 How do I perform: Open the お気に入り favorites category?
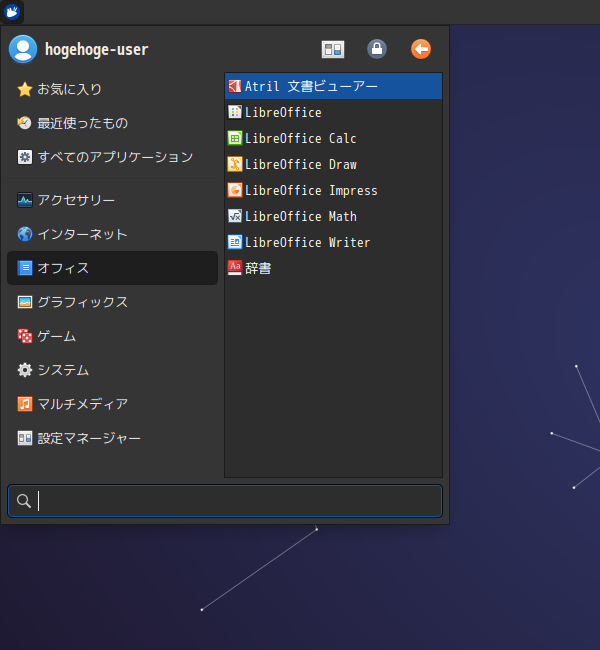[112, 89]
